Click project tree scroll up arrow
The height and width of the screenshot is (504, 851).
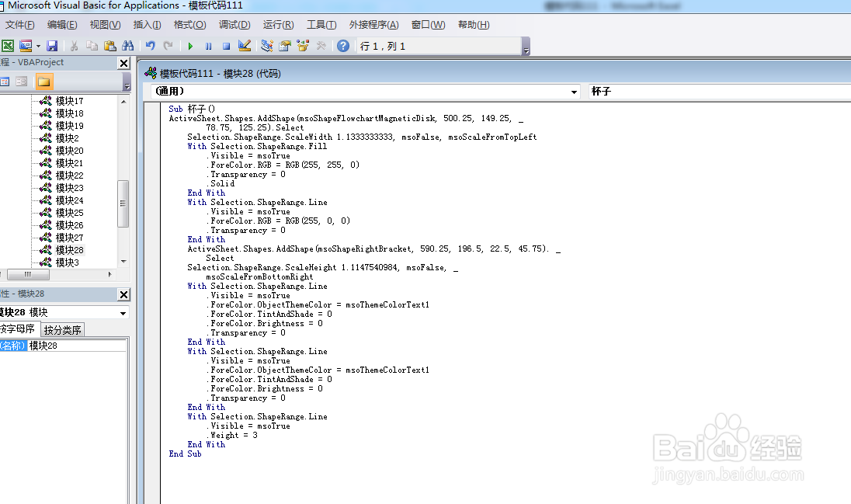[x=123, y=102]
